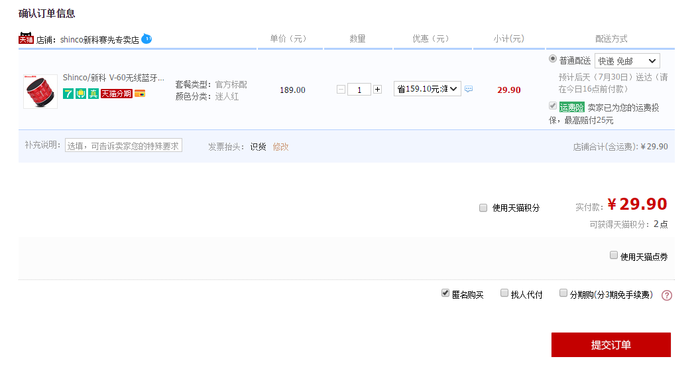700x375 pixels.
Task: Open the help question mark icon
Action: click(667, 295)
